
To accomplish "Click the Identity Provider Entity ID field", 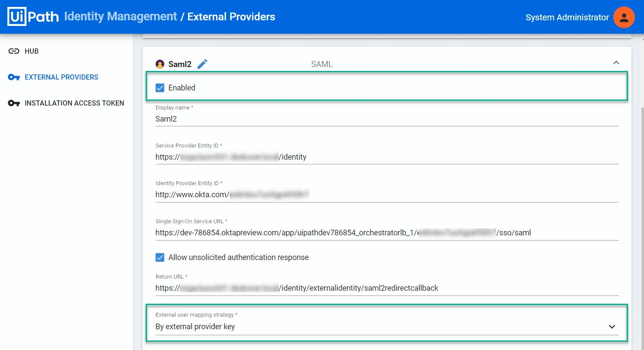I will click(387, 195).
